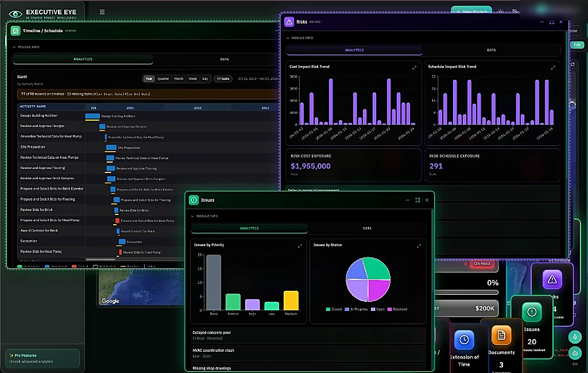Image resolution: width=588 pixels, height=373 pixels.
Task: Open the Documents module tile icon
Action: coord(501,335)
